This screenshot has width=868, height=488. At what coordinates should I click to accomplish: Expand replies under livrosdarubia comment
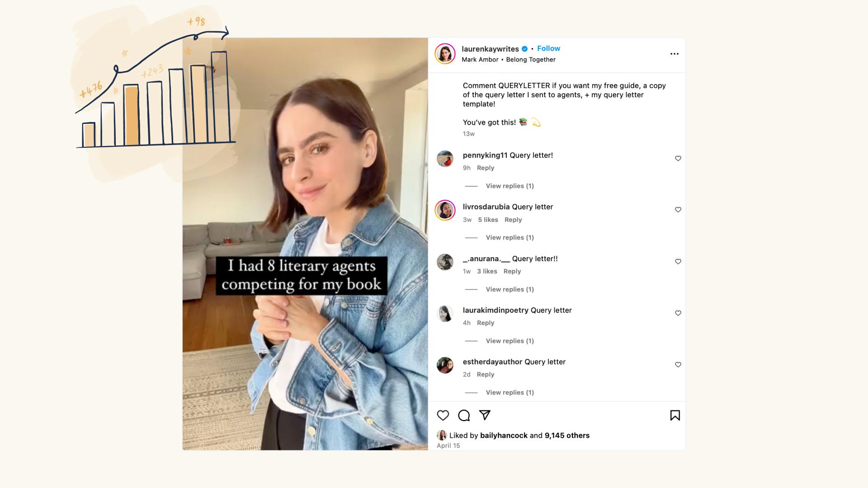click(x=509, y=237)
